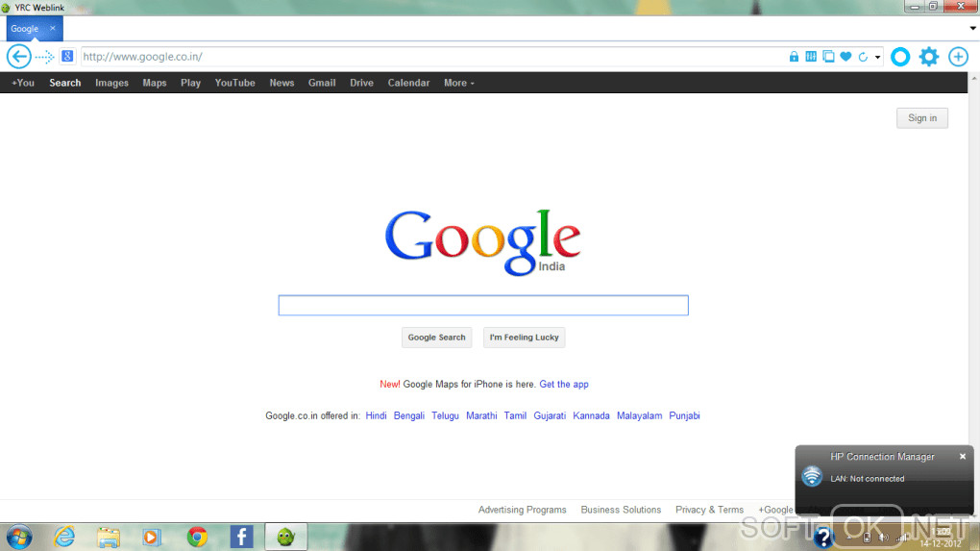The height and width of the screenshot is (551, 980).
Task: Switch Google to Telugu
Action: 445,415
